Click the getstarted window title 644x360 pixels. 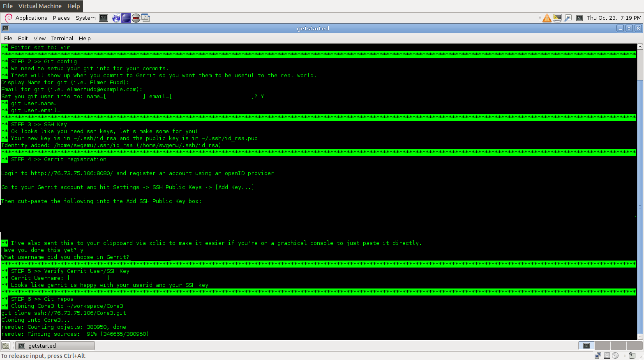point(313,28)
